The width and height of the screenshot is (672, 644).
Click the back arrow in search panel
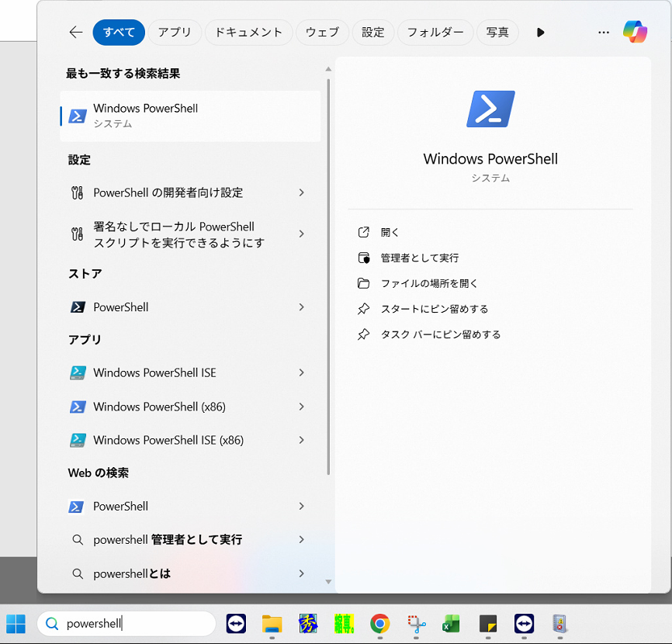point(75,32)
